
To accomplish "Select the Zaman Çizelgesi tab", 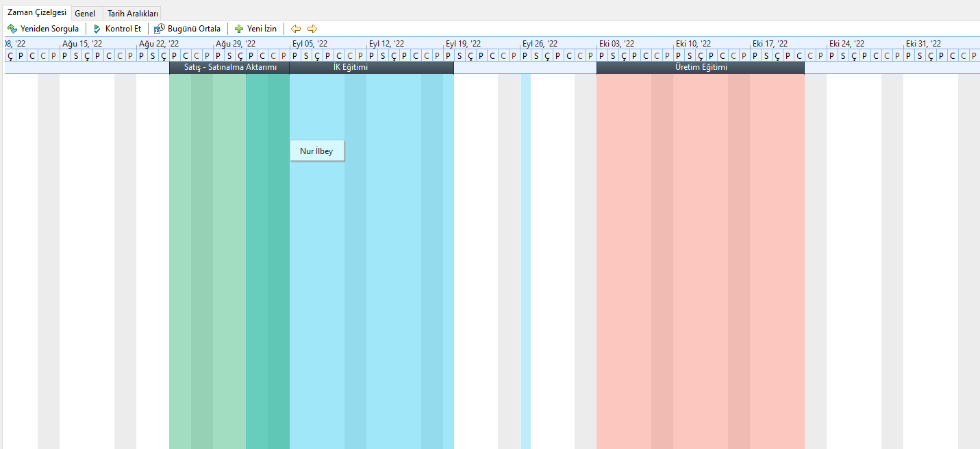I will point(36,13).
